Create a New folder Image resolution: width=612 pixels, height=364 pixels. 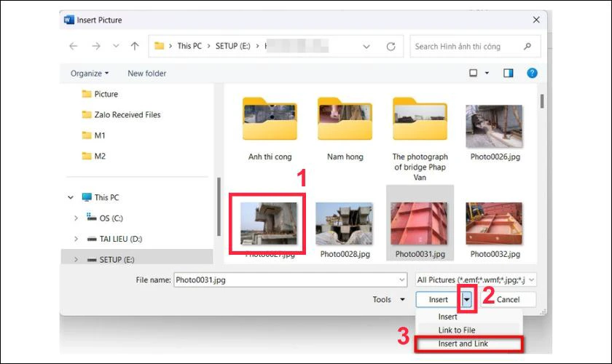[146, 74]
